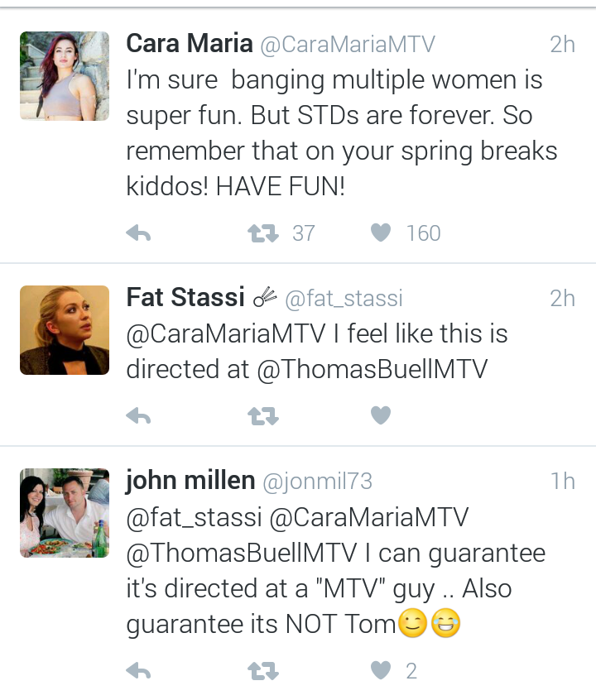This screenshot has width=596, height=700.
Task: Open the Fat Stassi display name
Action: [185, 298]
